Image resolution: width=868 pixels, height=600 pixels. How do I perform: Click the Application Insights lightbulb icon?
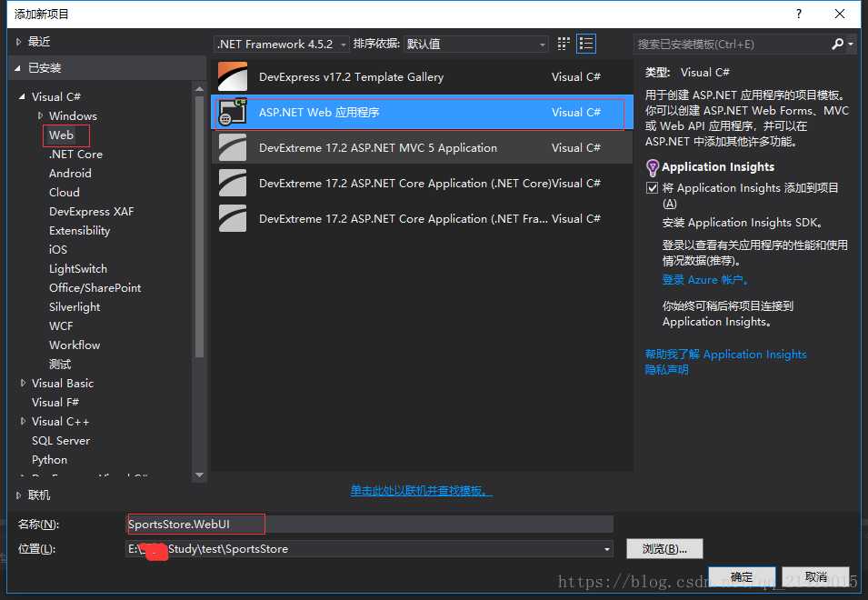[x=653, y=167]
